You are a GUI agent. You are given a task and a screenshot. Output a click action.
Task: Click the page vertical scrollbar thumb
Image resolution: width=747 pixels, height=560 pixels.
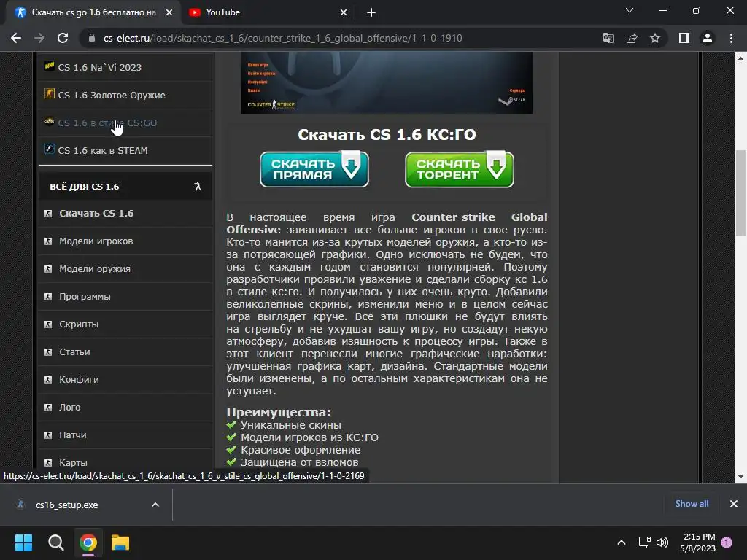point(740,192)
